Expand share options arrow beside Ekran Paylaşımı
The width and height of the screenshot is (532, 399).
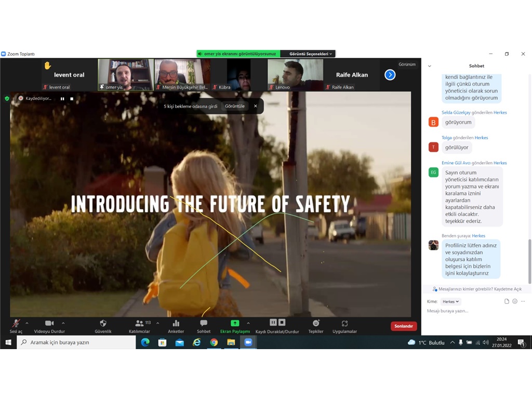248,323
